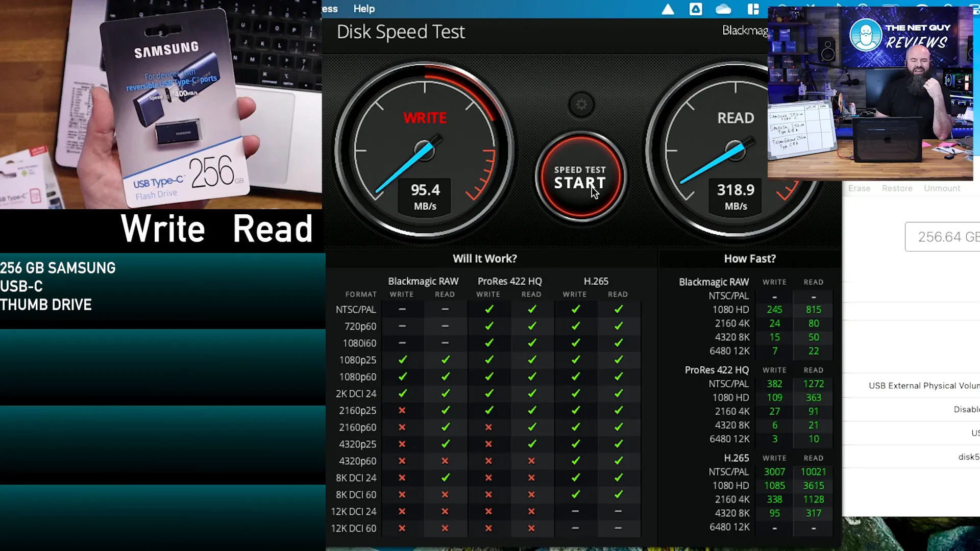
Task: Open the OneDrive cloud menu bar icon
Action: [x=723, y=9]
